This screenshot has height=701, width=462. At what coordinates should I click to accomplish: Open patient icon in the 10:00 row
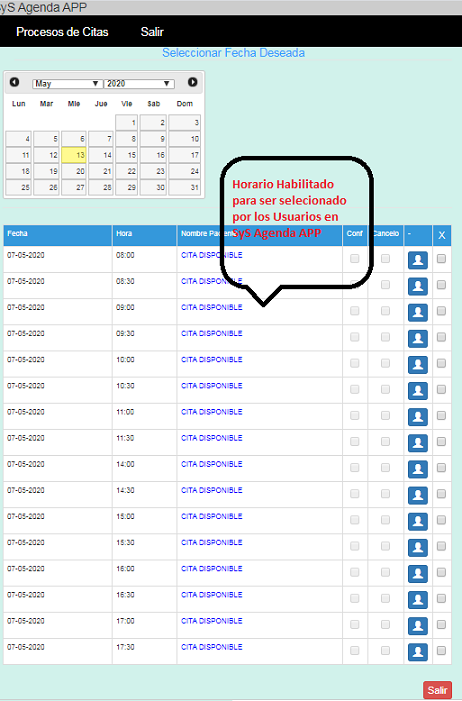point(418,365)
